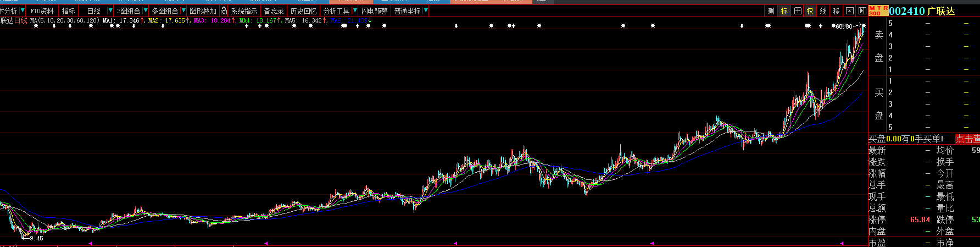Click the window panel icon beside 移
The width and height of the screenshot is (980, 247).
pyautogui.click(x=849, y=11)
